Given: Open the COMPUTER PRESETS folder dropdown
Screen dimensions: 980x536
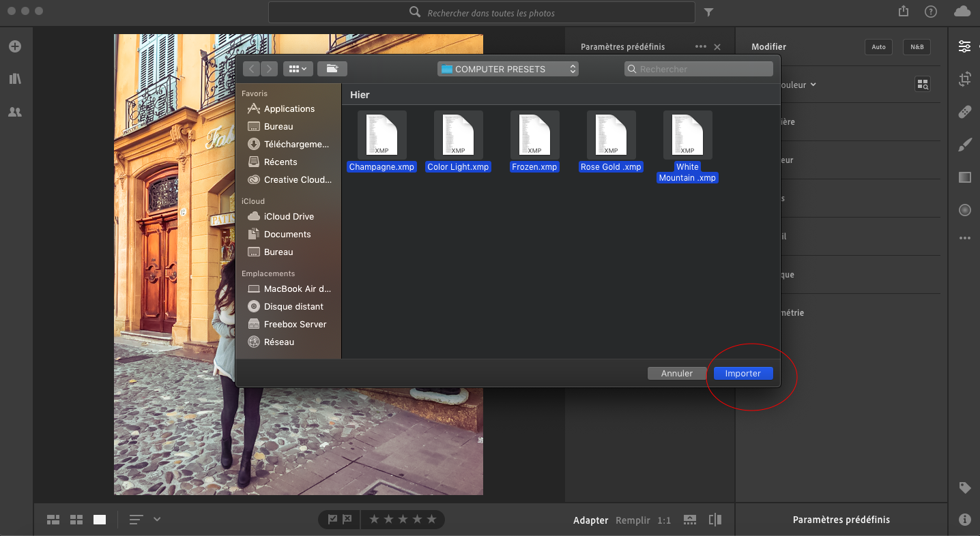Looking at the screenshot, I should 508,69.
